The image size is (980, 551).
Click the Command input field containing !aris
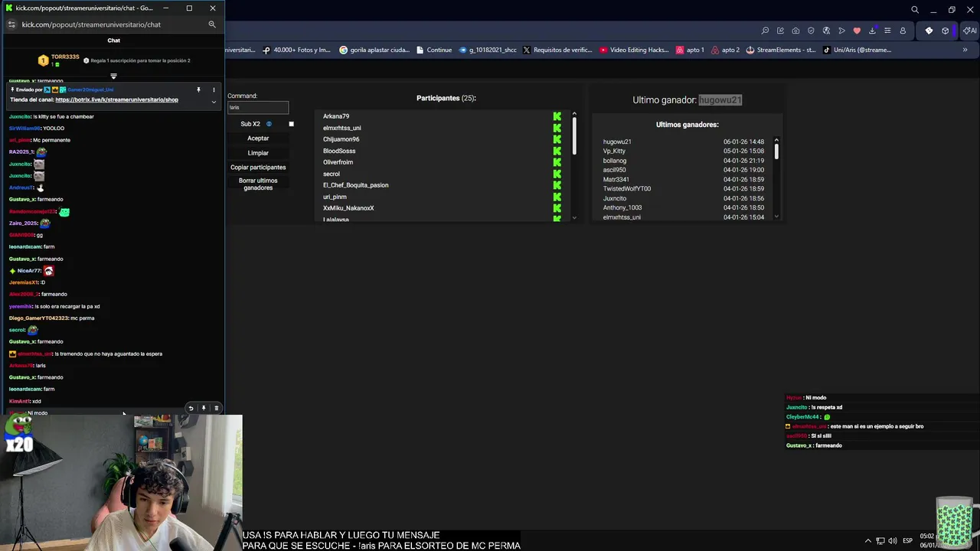click(x=258, y=107)
